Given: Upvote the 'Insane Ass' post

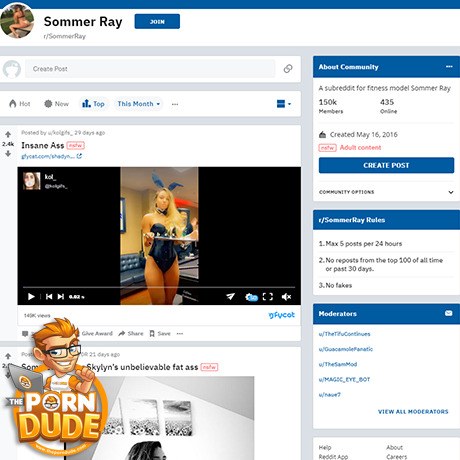Looking at the screenshot, I should coord(8,135).
